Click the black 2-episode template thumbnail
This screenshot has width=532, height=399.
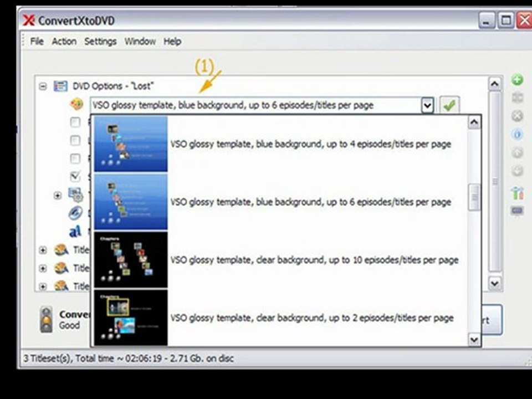click(x=131, y=318)
